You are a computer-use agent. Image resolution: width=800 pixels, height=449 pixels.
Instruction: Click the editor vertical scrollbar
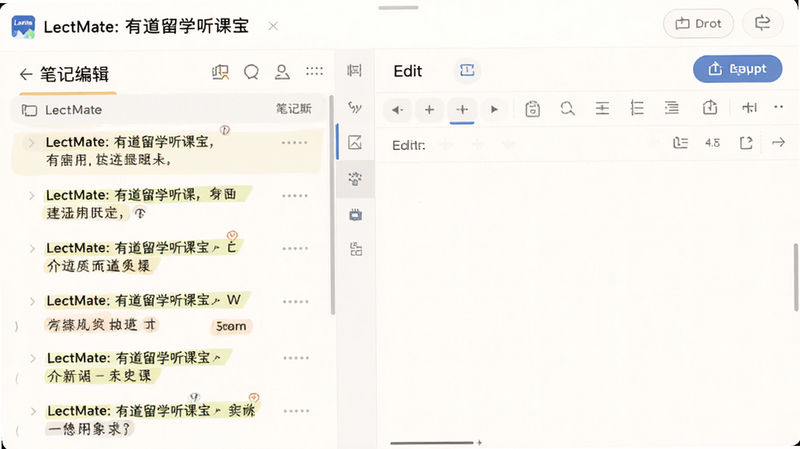pyautogui.click(x=796, y=278)
